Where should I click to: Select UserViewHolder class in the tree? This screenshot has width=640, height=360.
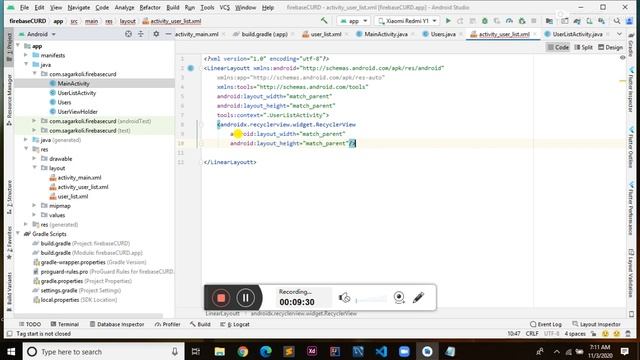click(x=77, y=111)
